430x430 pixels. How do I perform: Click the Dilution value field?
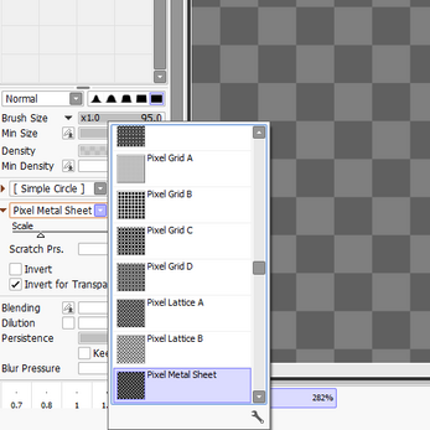[93, 323]
